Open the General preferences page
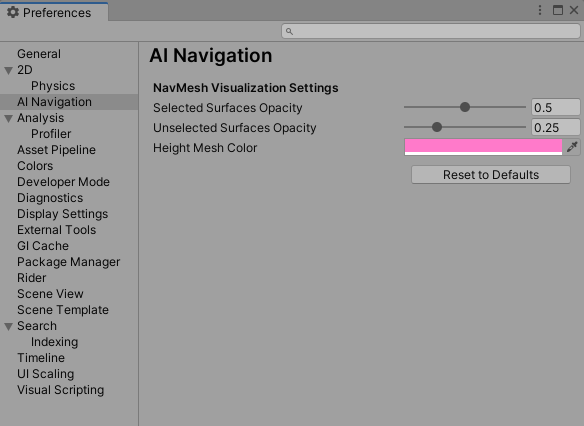Screen dimensions: 584x426 click(39, 54)
